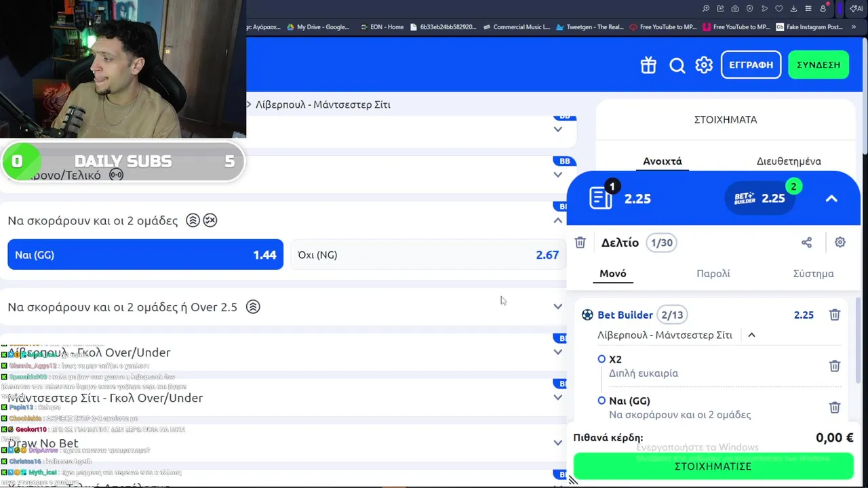
Task: Click the browser player play icon
Action: 764,9
